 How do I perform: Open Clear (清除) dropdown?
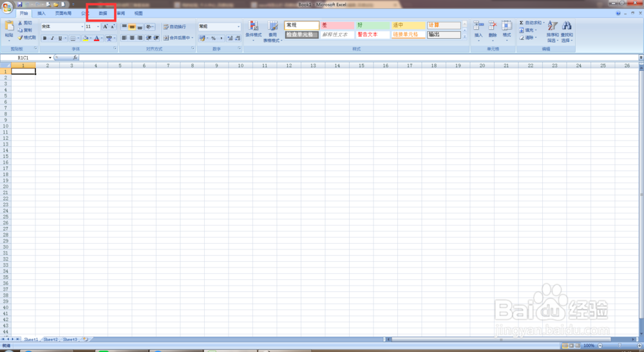tap(528, 37)
